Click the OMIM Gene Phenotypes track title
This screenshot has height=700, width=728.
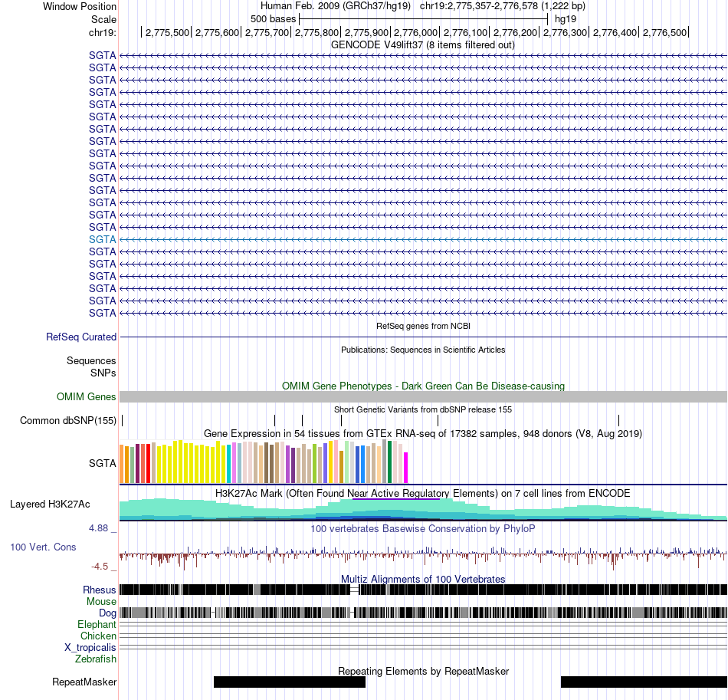[x=423, y=386]
